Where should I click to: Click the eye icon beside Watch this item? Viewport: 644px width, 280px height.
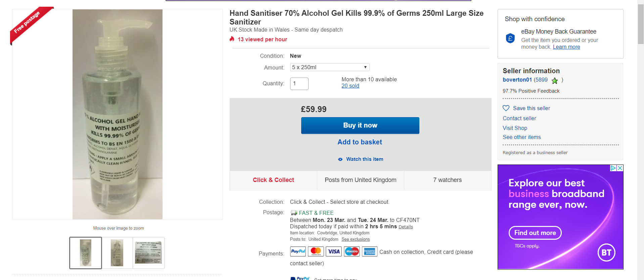click(x=340, y=159)
